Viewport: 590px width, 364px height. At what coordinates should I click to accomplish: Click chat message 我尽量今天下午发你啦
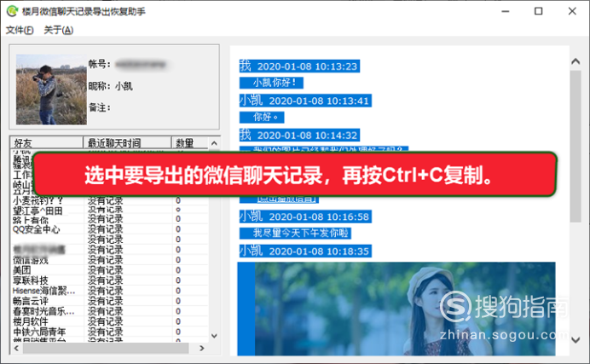click(295, 233)
